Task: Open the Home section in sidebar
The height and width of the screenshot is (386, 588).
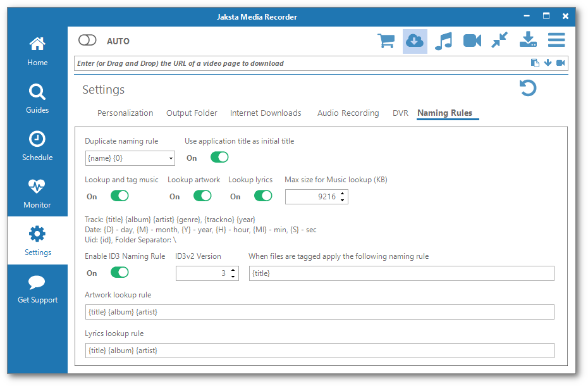Action: tap(37, 51)
